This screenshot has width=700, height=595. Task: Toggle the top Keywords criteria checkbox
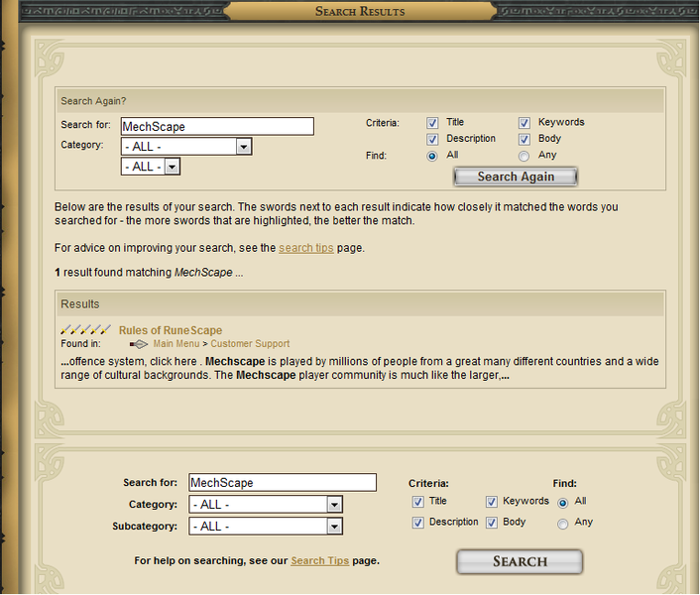click(525, 123)
